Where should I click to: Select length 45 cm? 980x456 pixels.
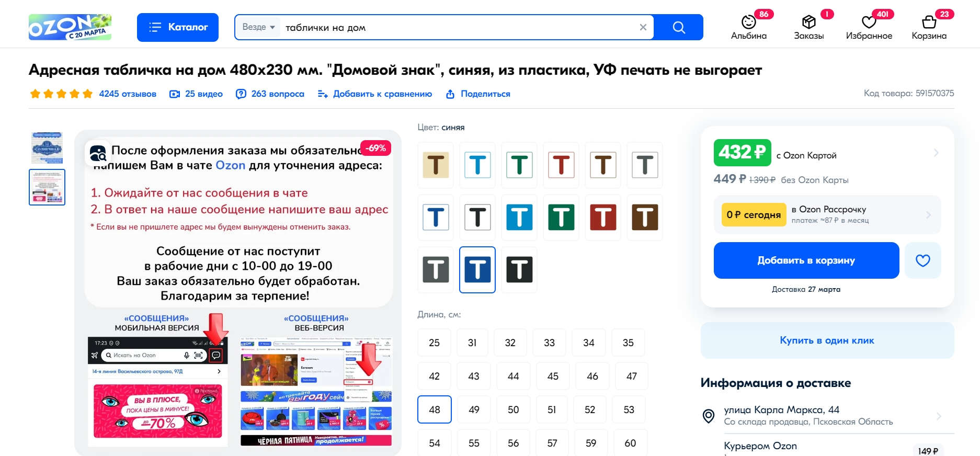[x=553, y=376]
